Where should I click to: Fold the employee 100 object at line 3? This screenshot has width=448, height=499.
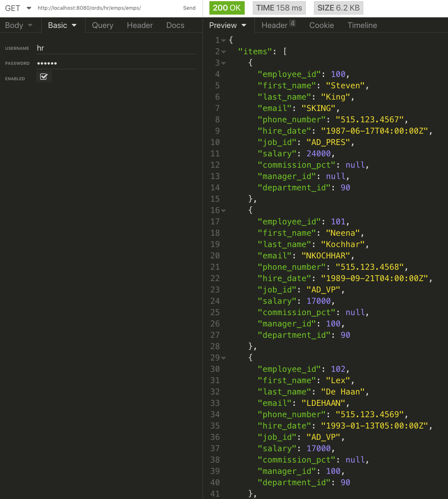(224, 63)
